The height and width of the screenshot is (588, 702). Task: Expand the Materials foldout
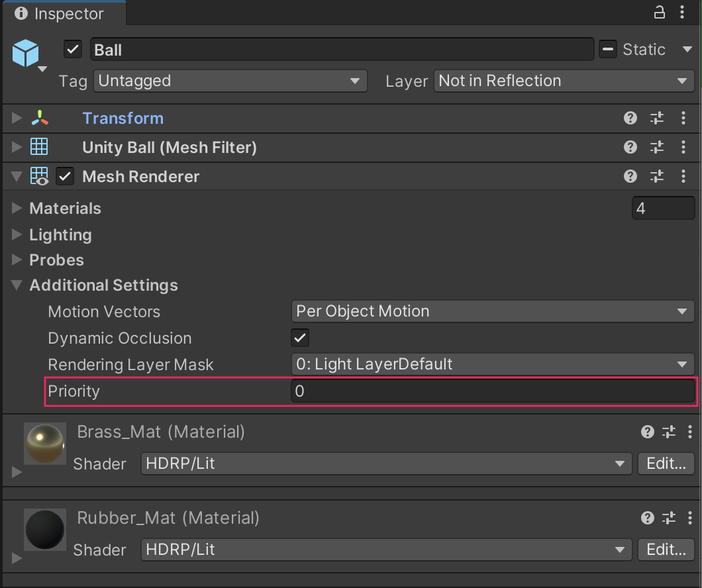tap(17, 209)
